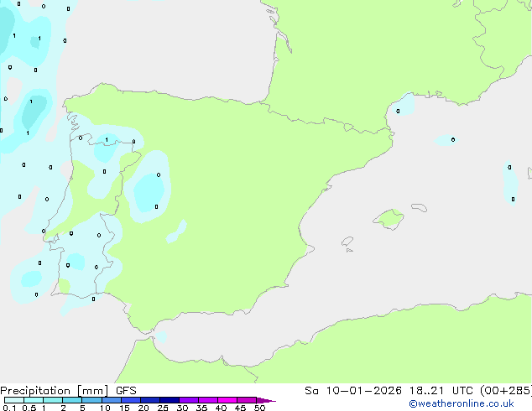
Task: Click the 20–25 mm dark blue legend swatch
Action: click(150, 400)
